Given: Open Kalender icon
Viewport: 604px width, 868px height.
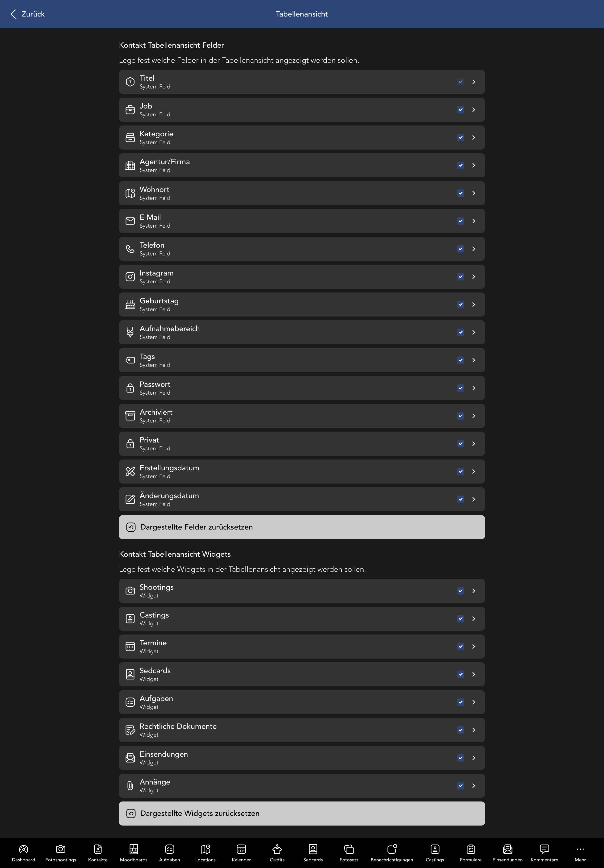Looking at the screenshot, I should click(x=241, y=849).
